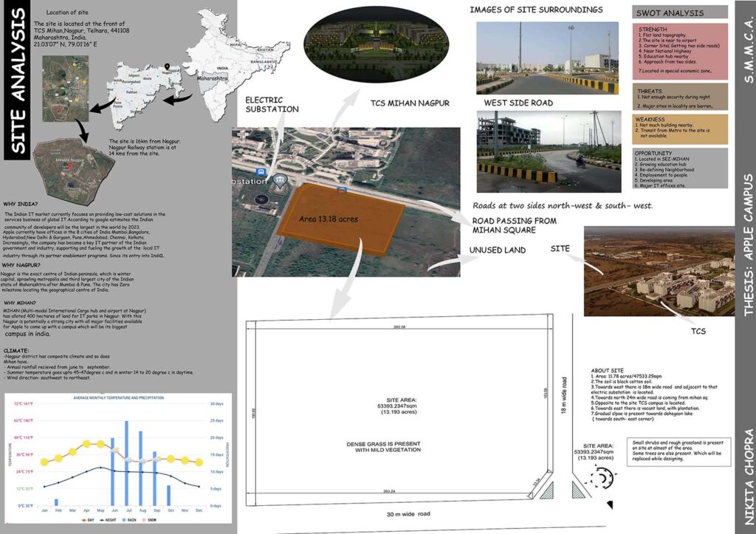Open the photo above WEST SIDE ROAD label
The image size is (756, 534).
[x=547, y=58]
